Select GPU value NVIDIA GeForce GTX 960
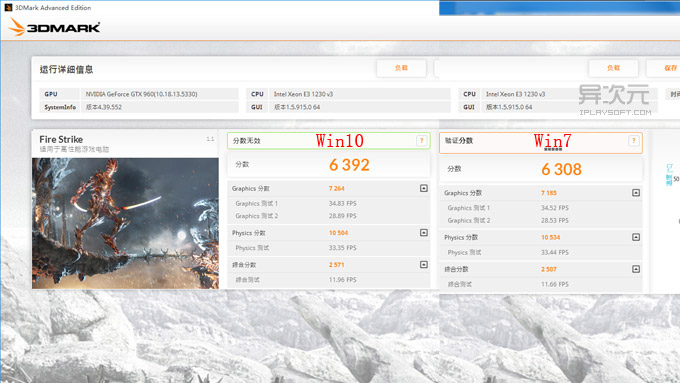 coord(141,94)
